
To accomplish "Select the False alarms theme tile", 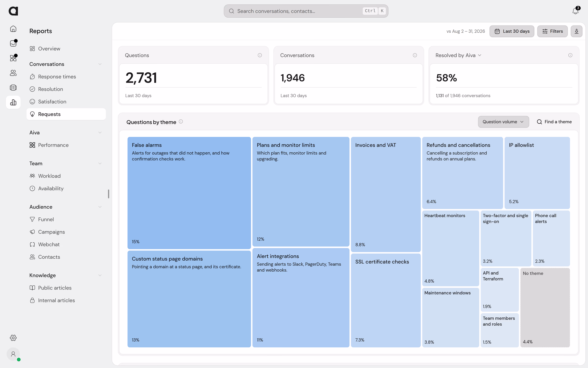I will tap(189, 193).
